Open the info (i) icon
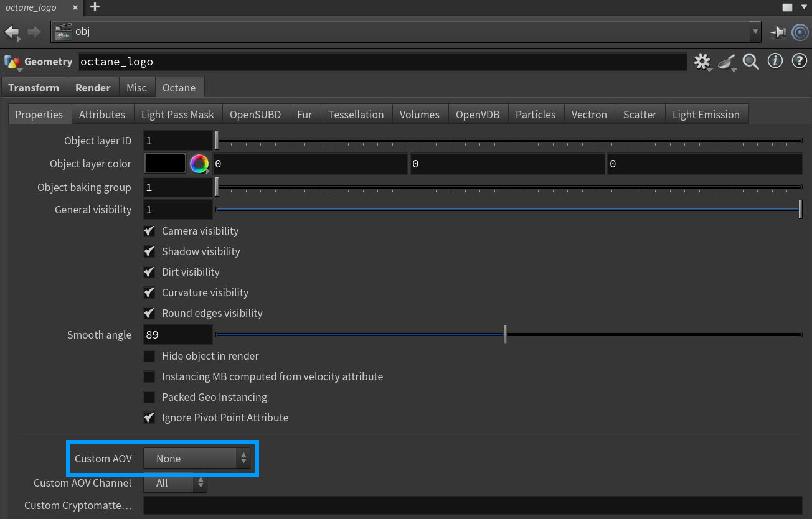This screenshot has width=812, height=519. [775, 61]
